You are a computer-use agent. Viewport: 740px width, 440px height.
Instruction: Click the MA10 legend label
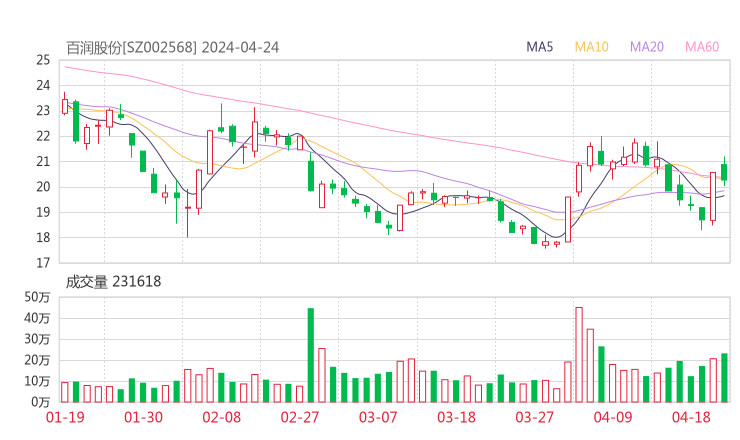pyautogui.click(x=591, y=47)
